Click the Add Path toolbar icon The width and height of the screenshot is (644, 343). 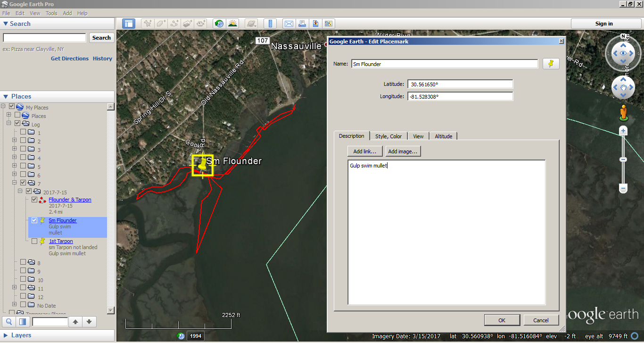174,24
